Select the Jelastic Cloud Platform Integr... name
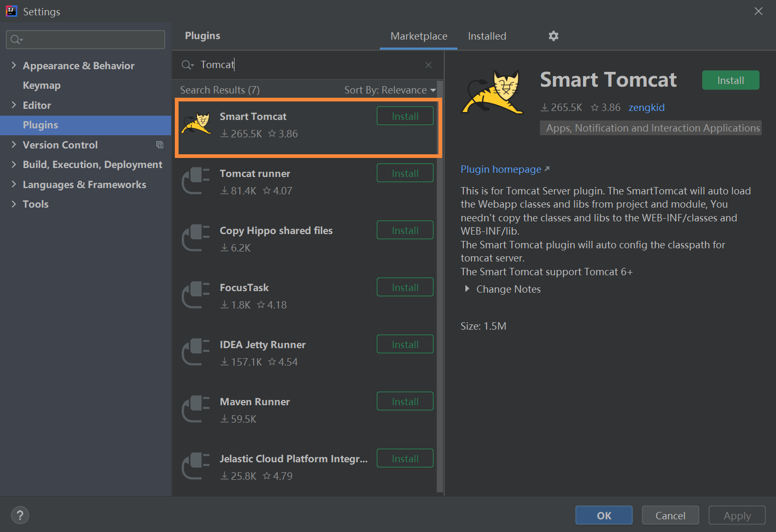The width and height of the screenshot is (776, 532). coord(294,459)
